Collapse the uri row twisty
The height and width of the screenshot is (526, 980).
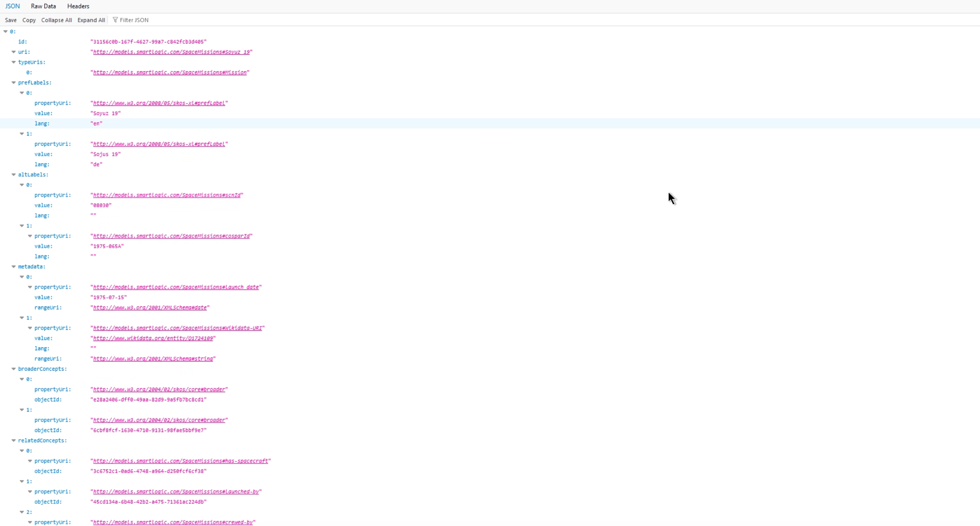[x=14, y=52]
